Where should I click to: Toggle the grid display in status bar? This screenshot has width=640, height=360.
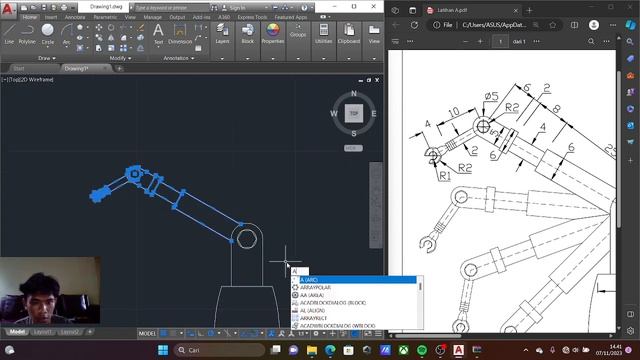point(164,333)
